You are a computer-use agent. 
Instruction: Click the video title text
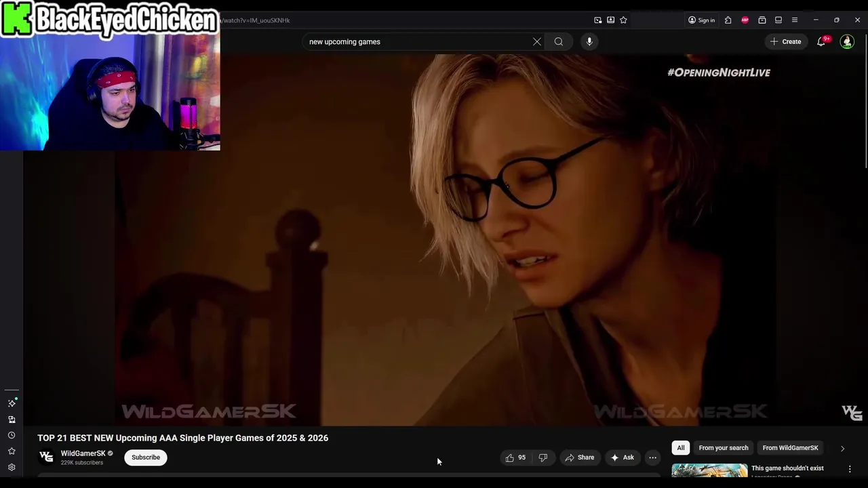coord(183,438)
